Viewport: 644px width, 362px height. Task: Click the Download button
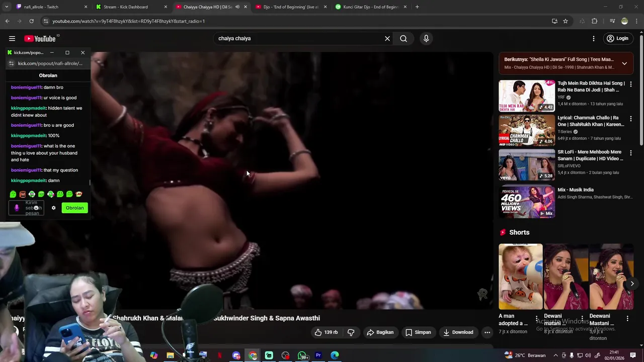tap(458, 332)
